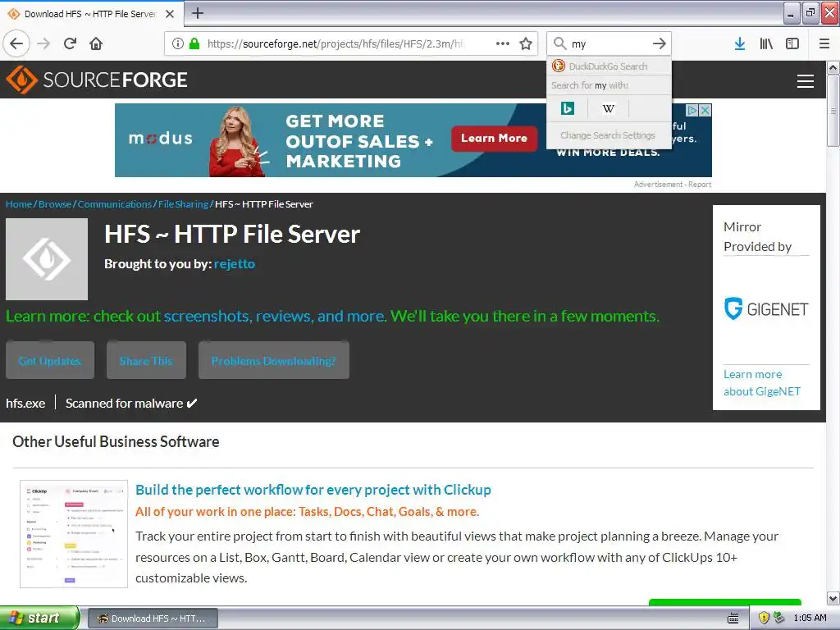Focus the search box containing 'my'
This screenshot has height=630, width=840.
point(610,43)
